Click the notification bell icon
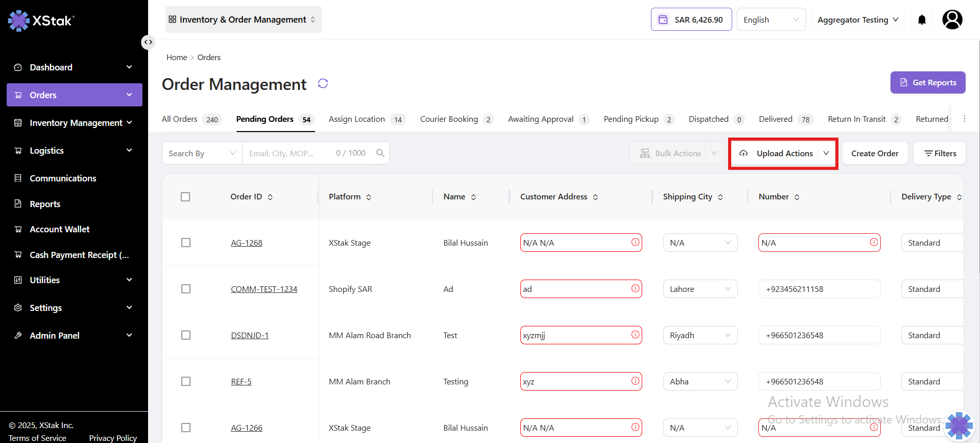The height and width of the screenshot is (443, 980). click(x=922, y=20)
